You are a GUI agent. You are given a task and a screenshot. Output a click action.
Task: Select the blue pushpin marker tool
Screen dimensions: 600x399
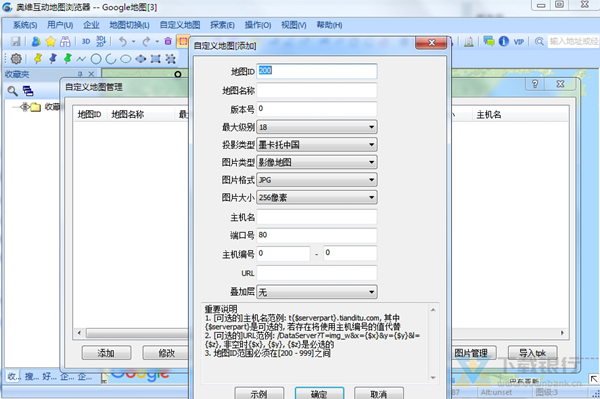coord(53,59)
